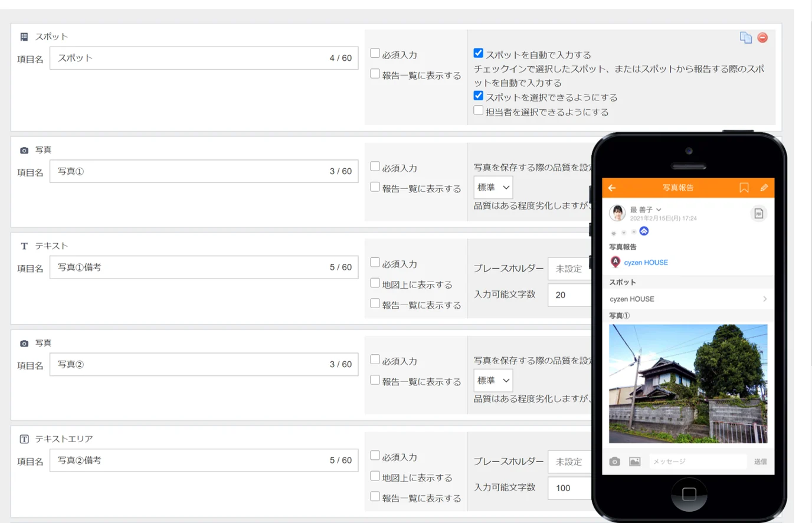Expand the chevron next to the user name in phone
This screenshot has width=812, height=523.
[x=659, y=210]
